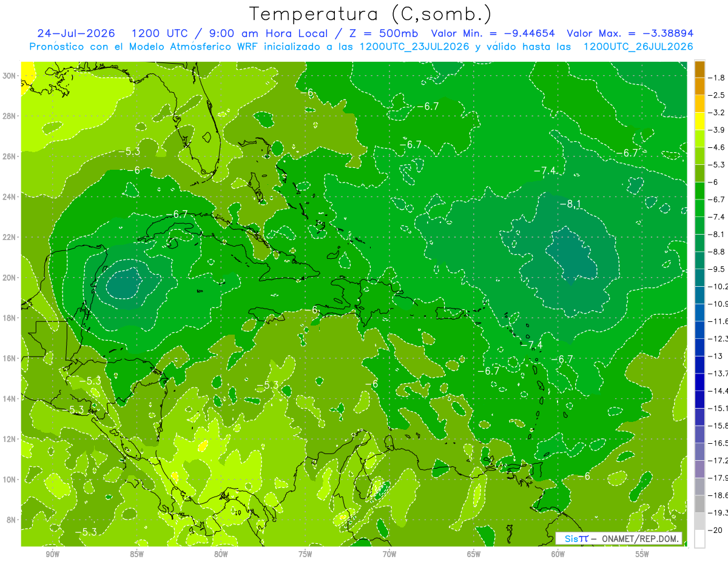Click the -3.2 value on the color scale
This screenshot has height=562, width=728.
[x=717, y=113]
